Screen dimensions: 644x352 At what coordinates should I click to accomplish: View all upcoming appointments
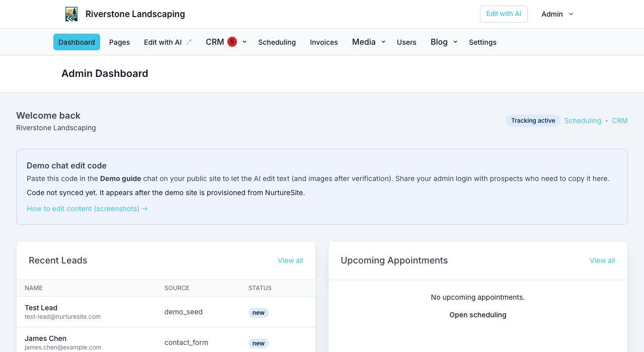pyautogui.click(x=602, y=260)
